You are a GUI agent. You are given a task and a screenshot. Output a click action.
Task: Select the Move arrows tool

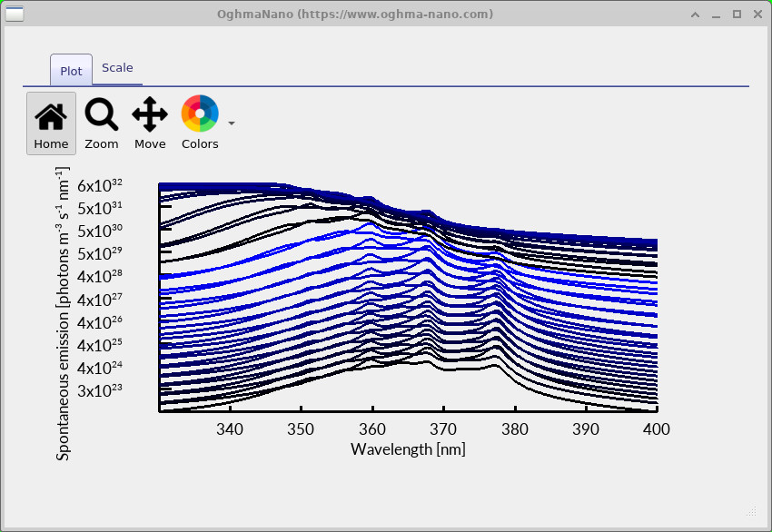coord(150,123)
